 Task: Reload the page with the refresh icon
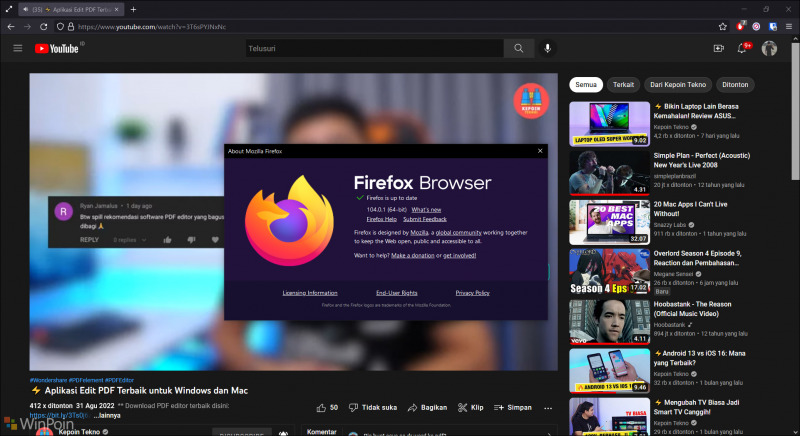[x=44, y=27]
